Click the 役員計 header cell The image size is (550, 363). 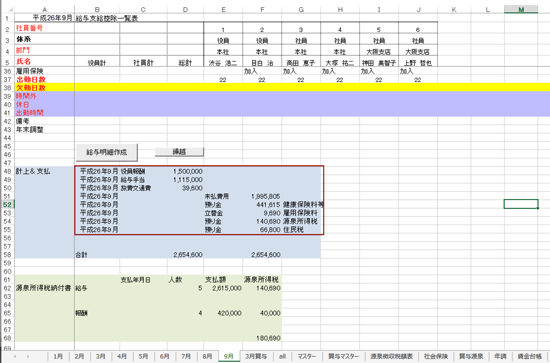point(97,62)
